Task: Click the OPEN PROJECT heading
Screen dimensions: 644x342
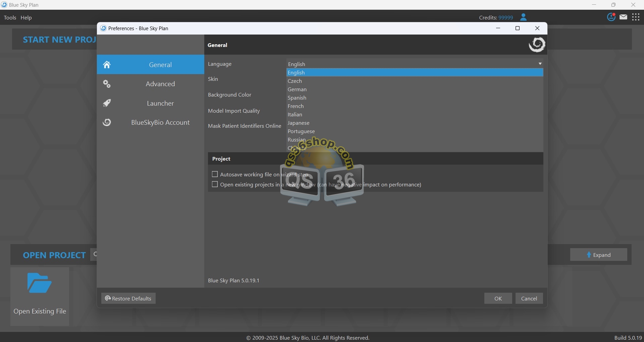Action: click(x=54, y=255)
